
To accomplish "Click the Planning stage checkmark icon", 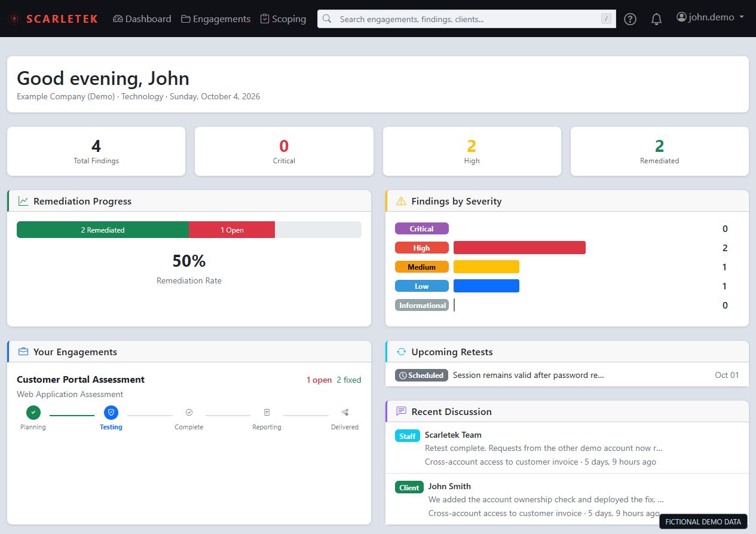I will coord(33,412).
